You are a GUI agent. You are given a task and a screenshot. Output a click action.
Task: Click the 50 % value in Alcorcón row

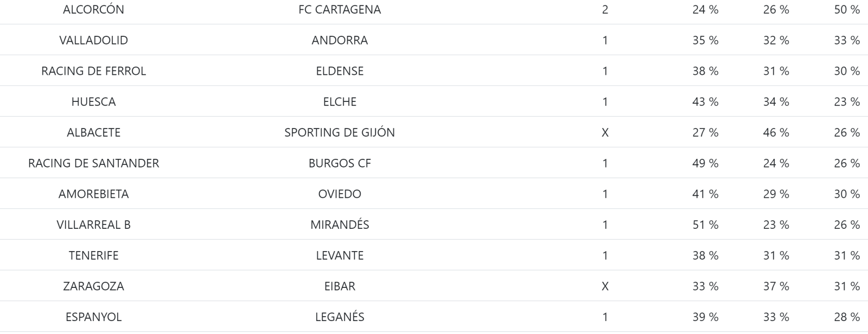(847, 10)
